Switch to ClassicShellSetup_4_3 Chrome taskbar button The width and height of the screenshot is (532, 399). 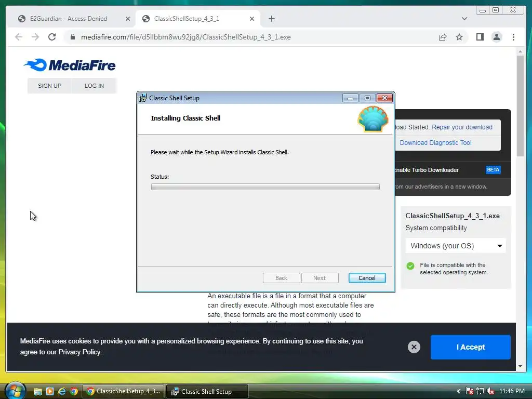click(x=123, y=391)
